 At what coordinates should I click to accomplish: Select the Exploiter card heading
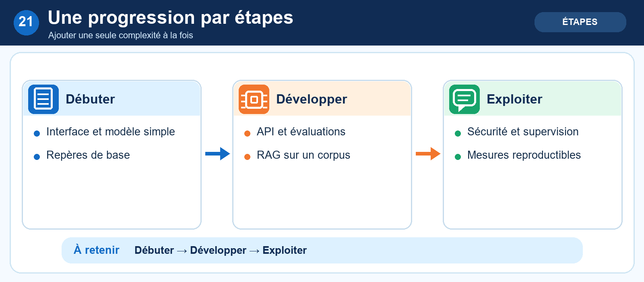click(x=514, y=99)
